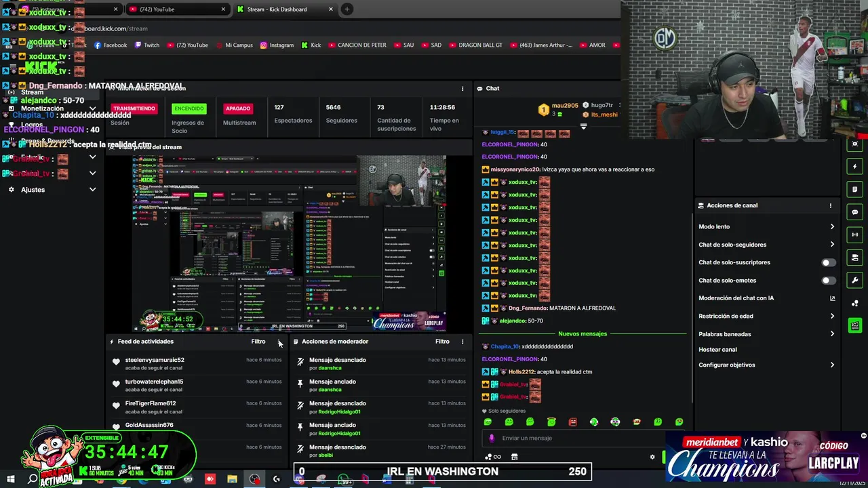
Task: Open the chat bubble panel in right sidebar
Action: coord(855,212)
